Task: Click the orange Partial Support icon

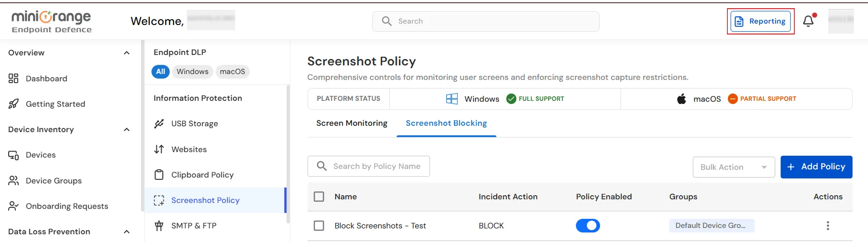Action: click(732, 99)
